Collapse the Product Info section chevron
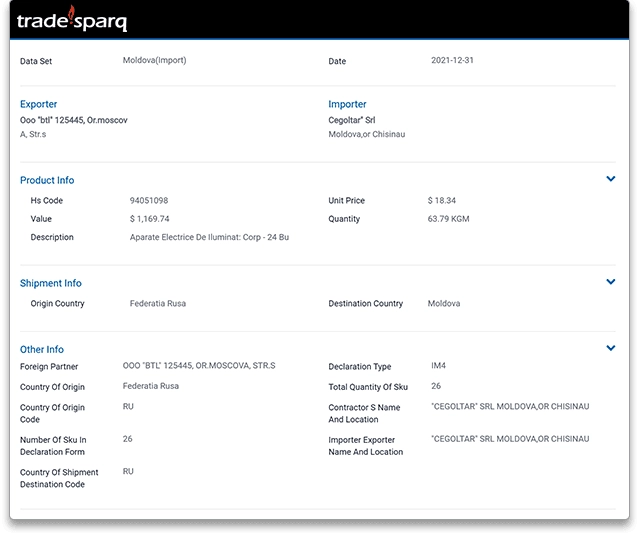Image resolution: width=637 pixels, height=541 pixels. 611,179
